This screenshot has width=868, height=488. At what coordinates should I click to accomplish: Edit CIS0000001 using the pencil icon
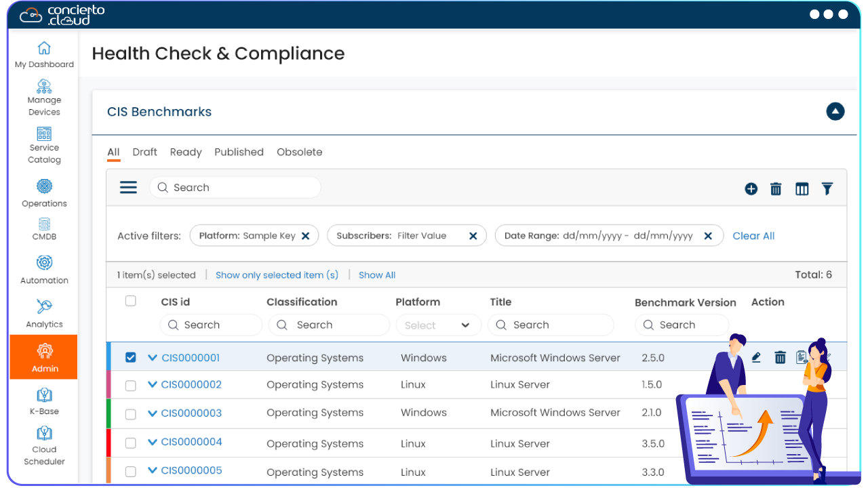[x=756, y=357]
